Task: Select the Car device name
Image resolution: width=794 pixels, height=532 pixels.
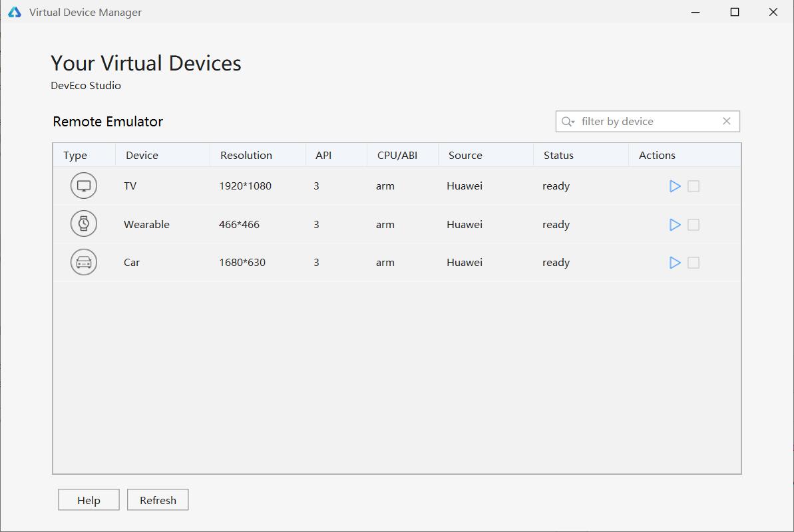Action: [x=132, y=262]
